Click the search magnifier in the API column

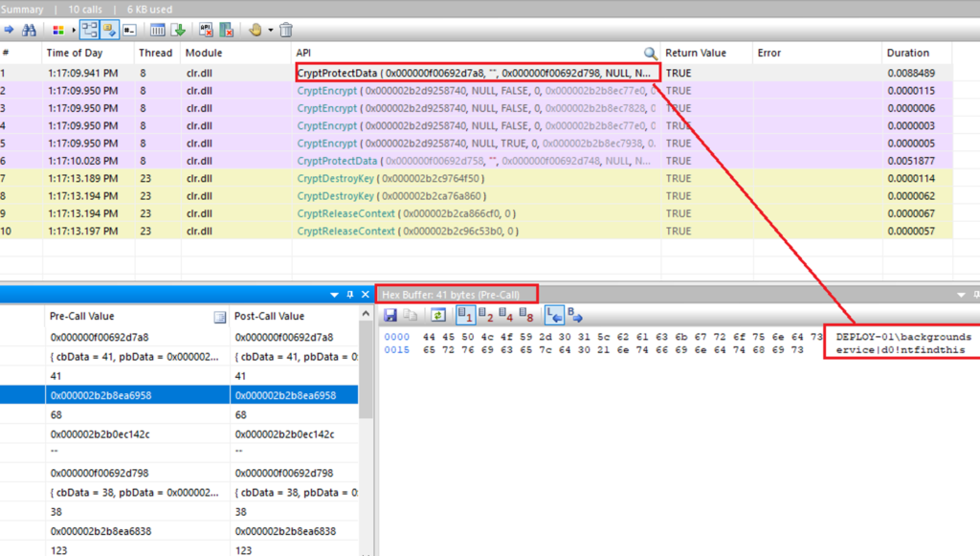pos(651,53)
